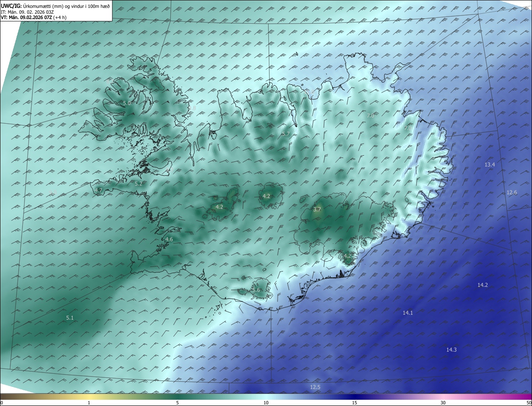Select the 4.7 value label
This screenshot has height=406, width=532.
[x=99, y=191]
